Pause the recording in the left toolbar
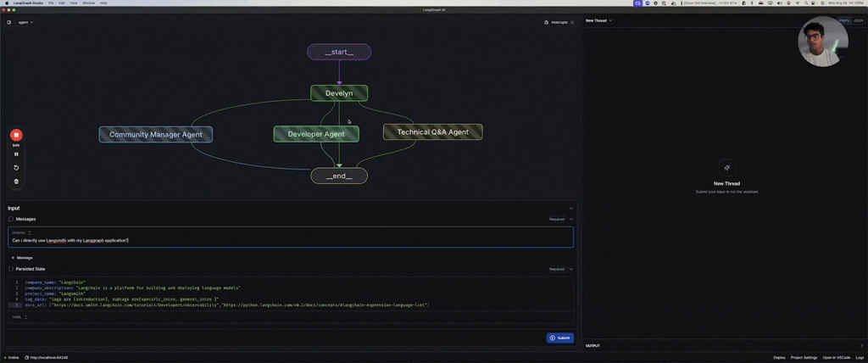868x363 pixels. pos(16,154)
